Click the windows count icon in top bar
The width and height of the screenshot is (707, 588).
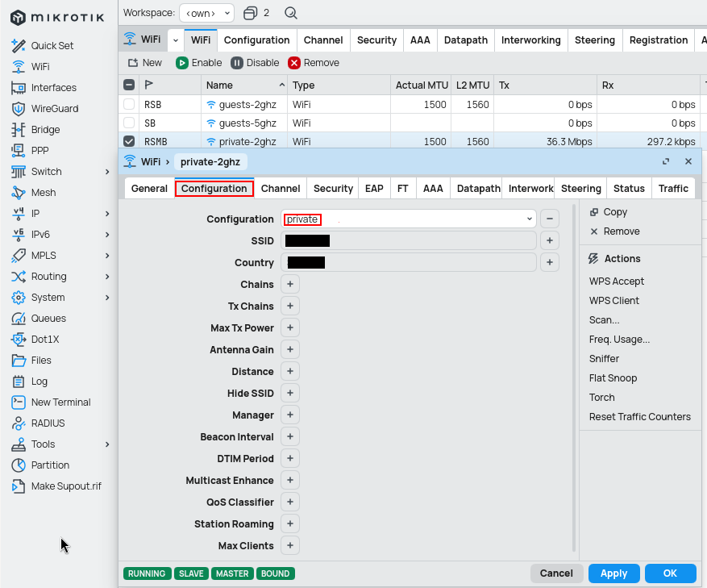[250, 13]
